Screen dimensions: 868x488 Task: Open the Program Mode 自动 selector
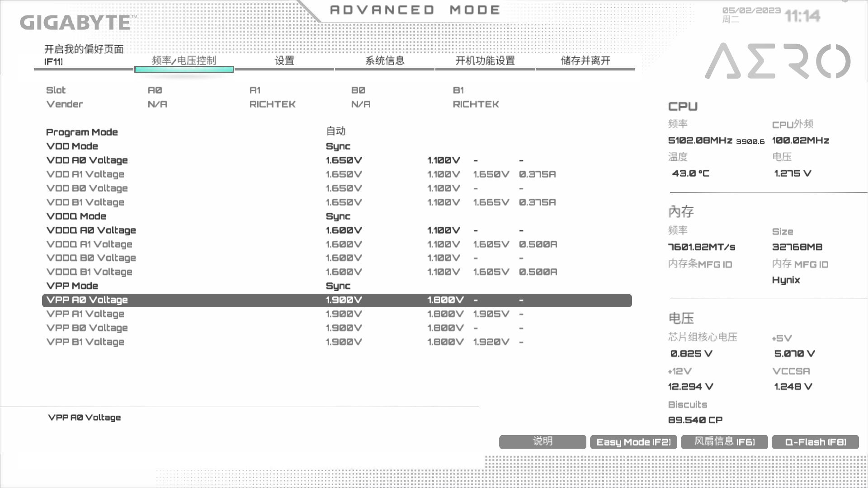[335, 131]
